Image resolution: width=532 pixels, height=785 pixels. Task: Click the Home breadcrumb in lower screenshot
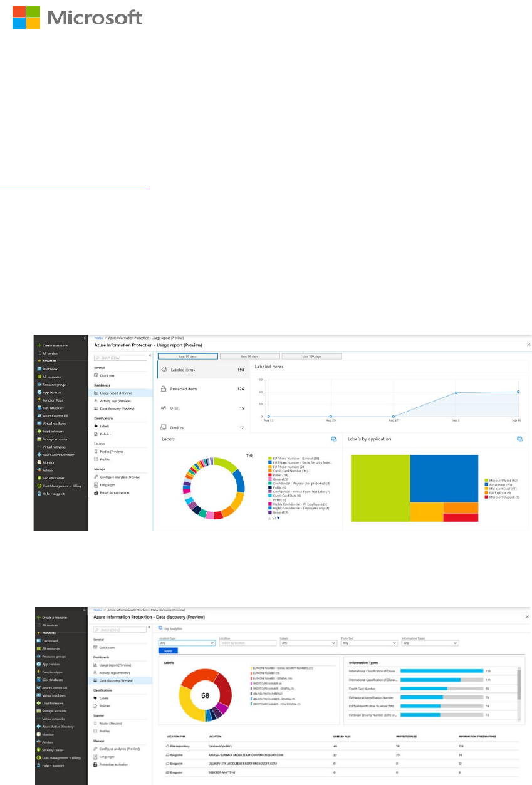(x=98, y=609)
